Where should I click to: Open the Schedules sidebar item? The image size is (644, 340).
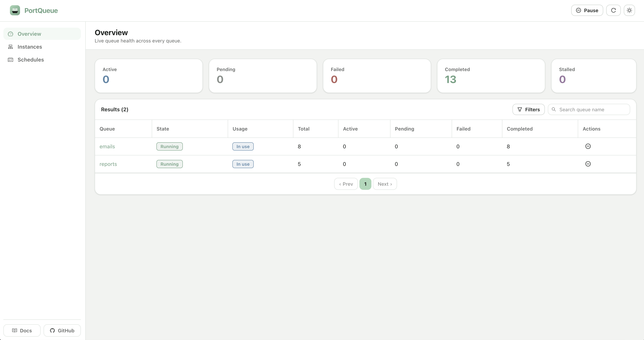pos(42,60)
